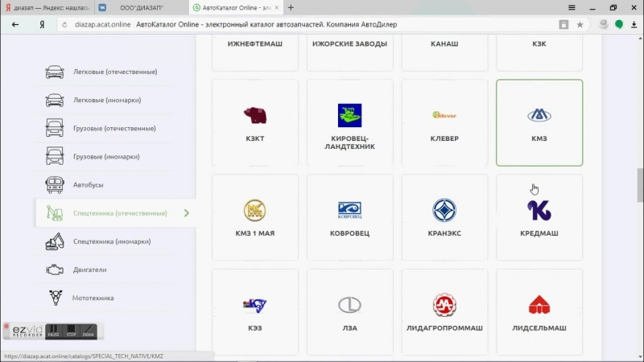The width and height of the screenshot is (644, 362).
Task: Open the КРАНЭКС brand catalog
Action: pyautogui.click(x=444, y=217)
